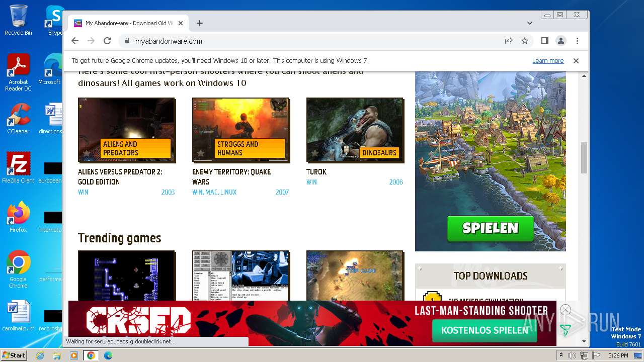
Task: Open first Trending games thumbnail
Action: point(126,276)
